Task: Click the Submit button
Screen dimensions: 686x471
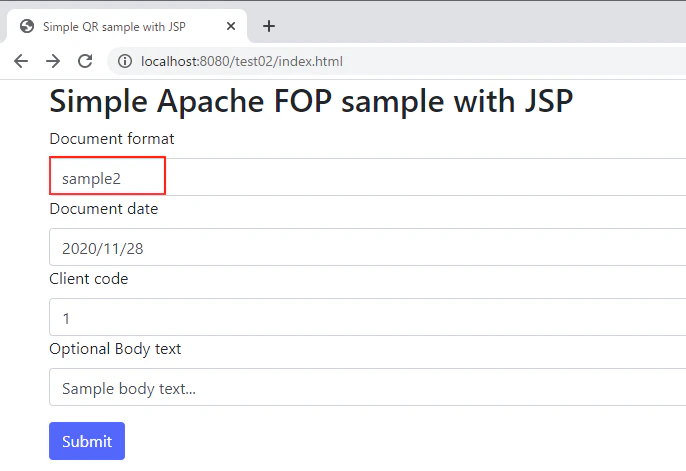Action: coord(87,441)
